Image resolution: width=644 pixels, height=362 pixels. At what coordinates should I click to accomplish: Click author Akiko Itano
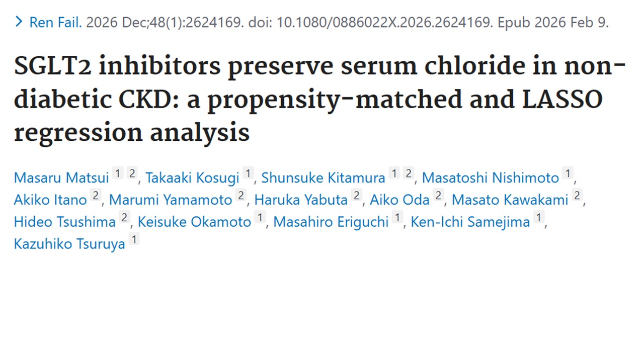pos(50,200)
